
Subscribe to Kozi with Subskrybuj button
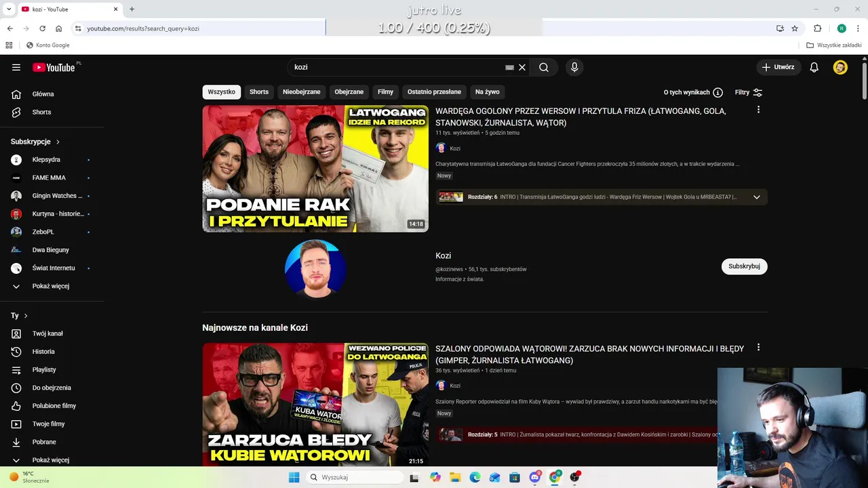(744, 266)
